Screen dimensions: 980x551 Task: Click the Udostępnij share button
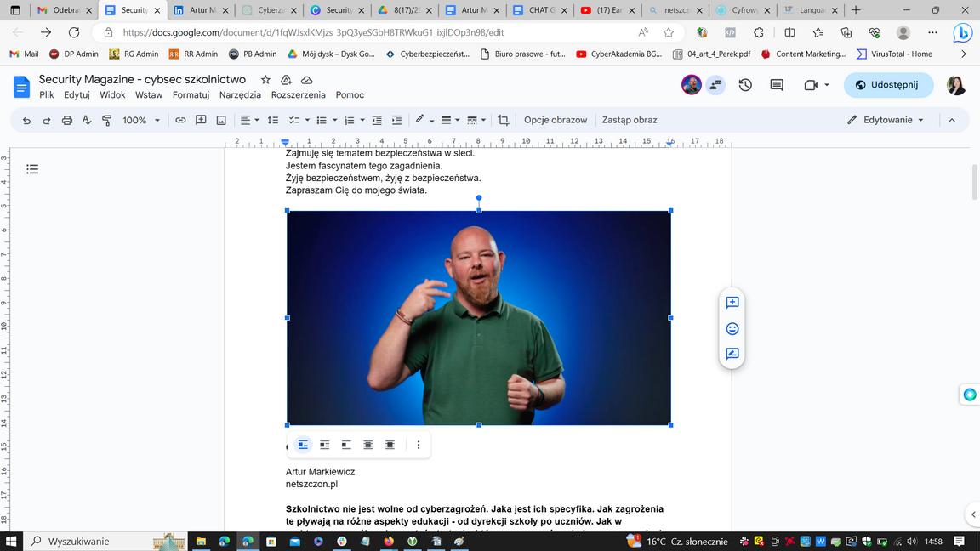point(887,85)
